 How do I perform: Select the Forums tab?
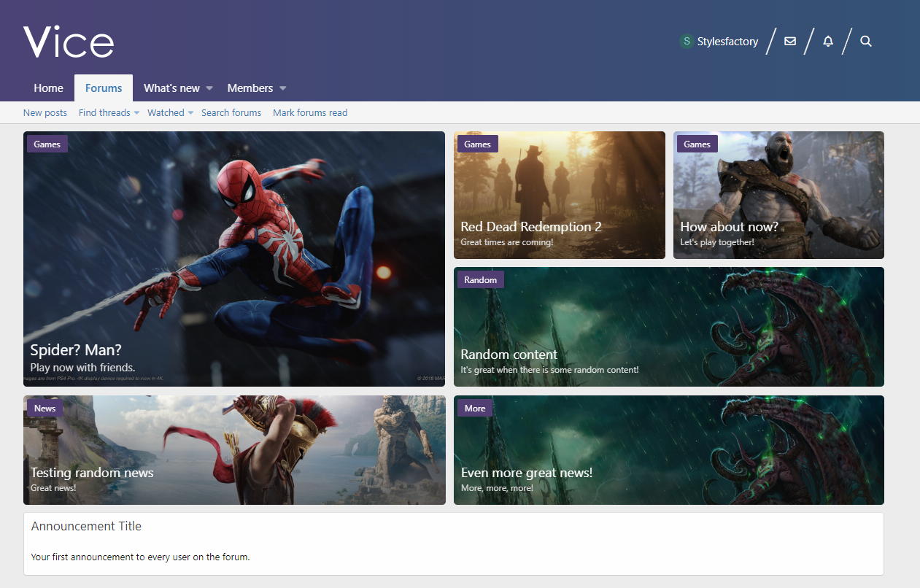[x=104, y=88]
